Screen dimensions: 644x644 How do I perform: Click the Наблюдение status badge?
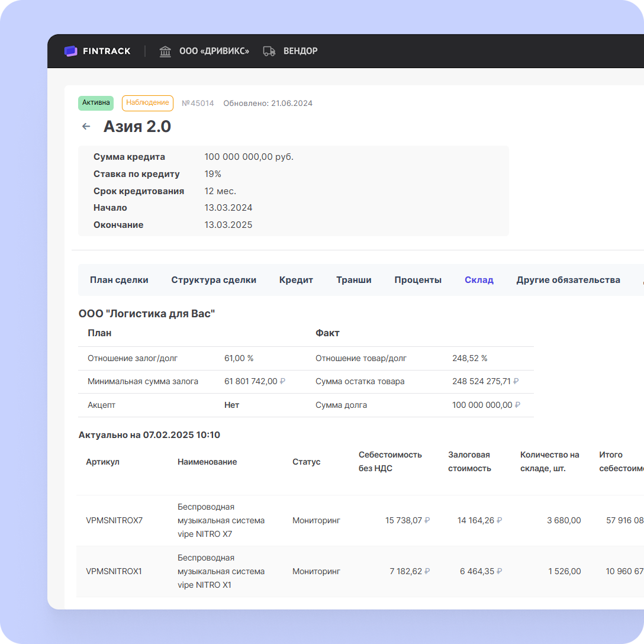147,103
